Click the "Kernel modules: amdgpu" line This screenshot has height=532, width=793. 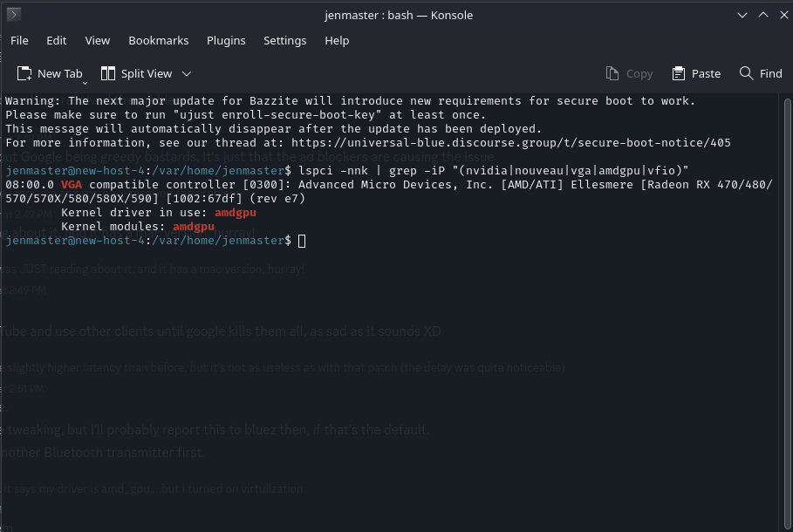point(138,227)
